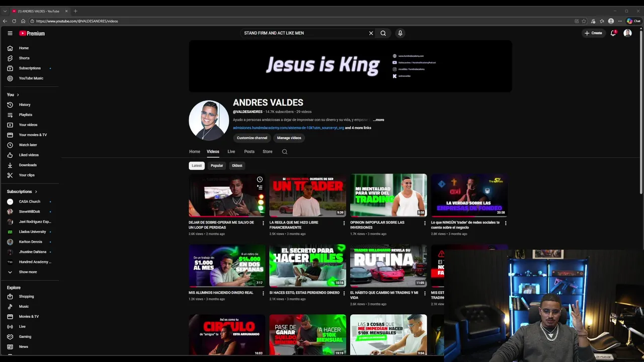Open YouTube Music in the sidebar
Screen dimensions: 644x362
pyautogui.click(x=30, y=78)
